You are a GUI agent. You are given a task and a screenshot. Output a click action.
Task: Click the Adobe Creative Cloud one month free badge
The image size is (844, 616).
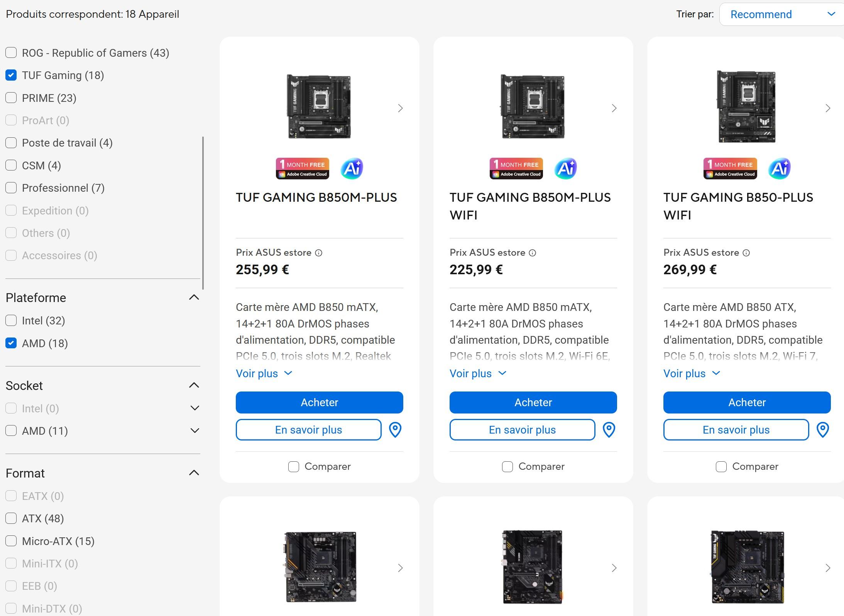click(x=302, y=168)
